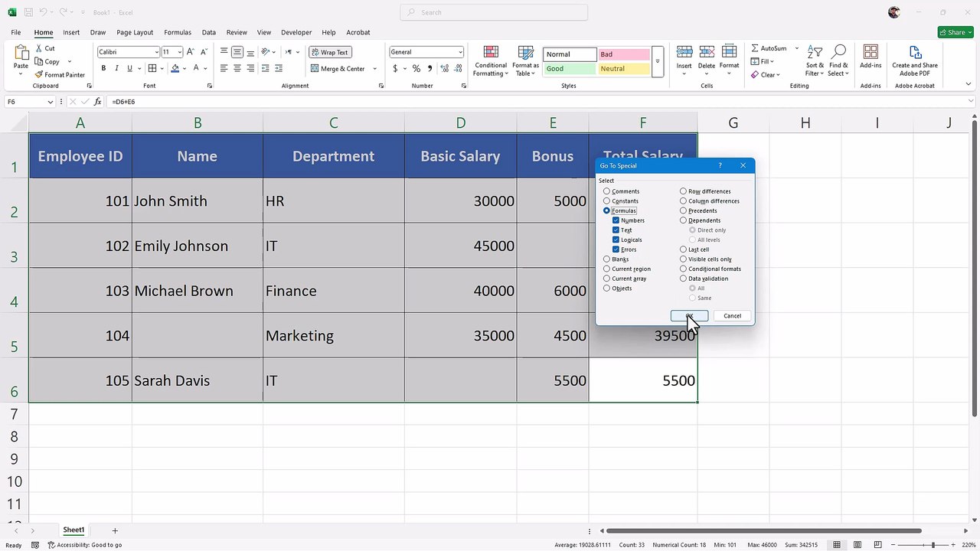Open Merge & Center dropdown arrow

[374, 69]
